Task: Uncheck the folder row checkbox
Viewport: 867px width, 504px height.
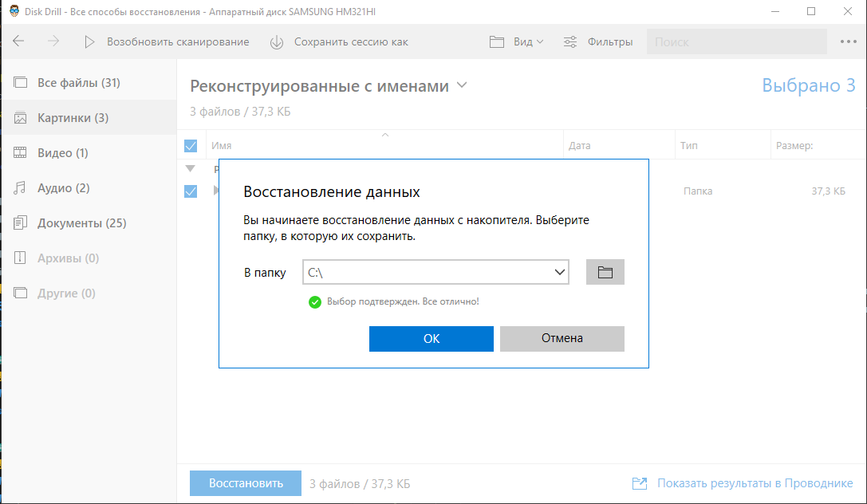Action: pos(191,191)
